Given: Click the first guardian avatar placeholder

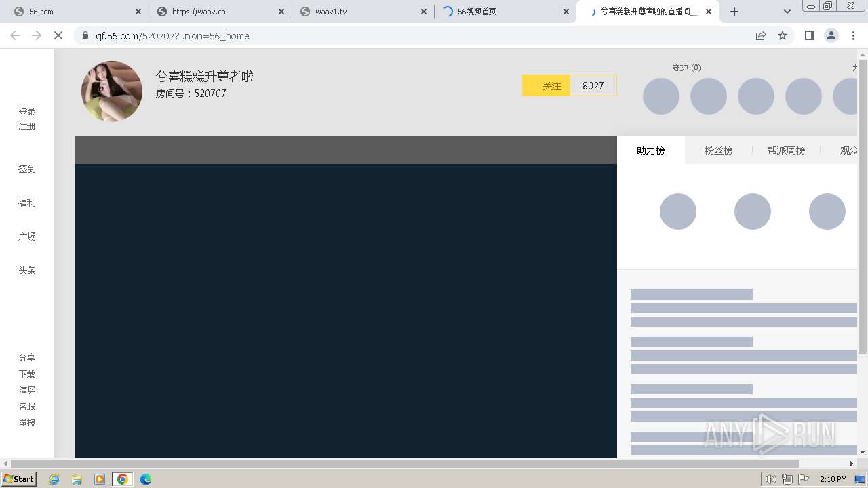Looking at the screenshot, I should (661, 96).
